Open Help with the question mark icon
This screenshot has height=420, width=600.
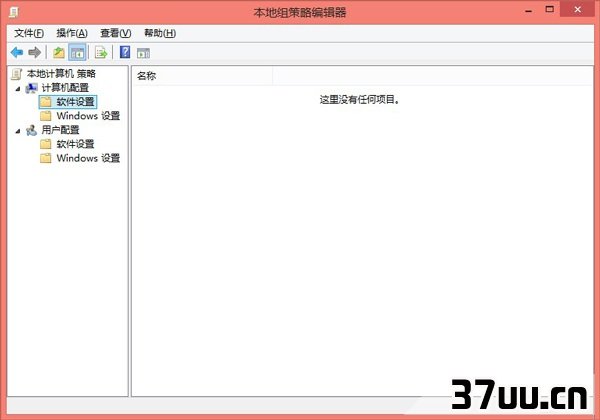click(x=125, y=52)
